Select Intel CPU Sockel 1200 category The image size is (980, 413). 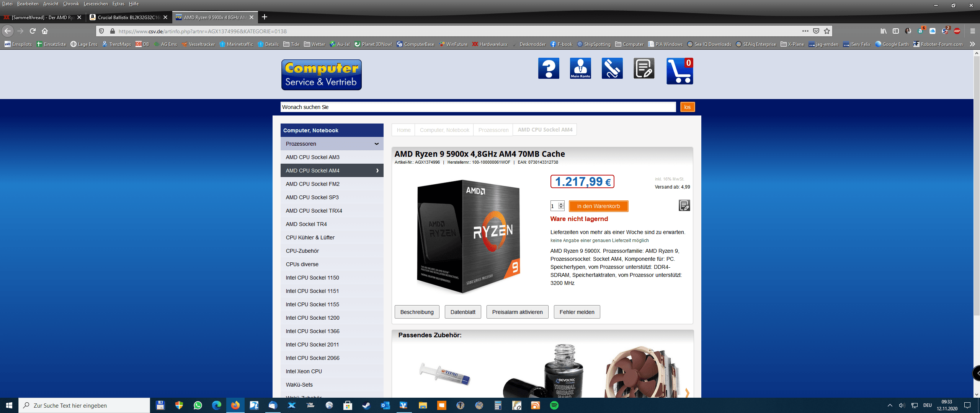[x=332, y=318]
